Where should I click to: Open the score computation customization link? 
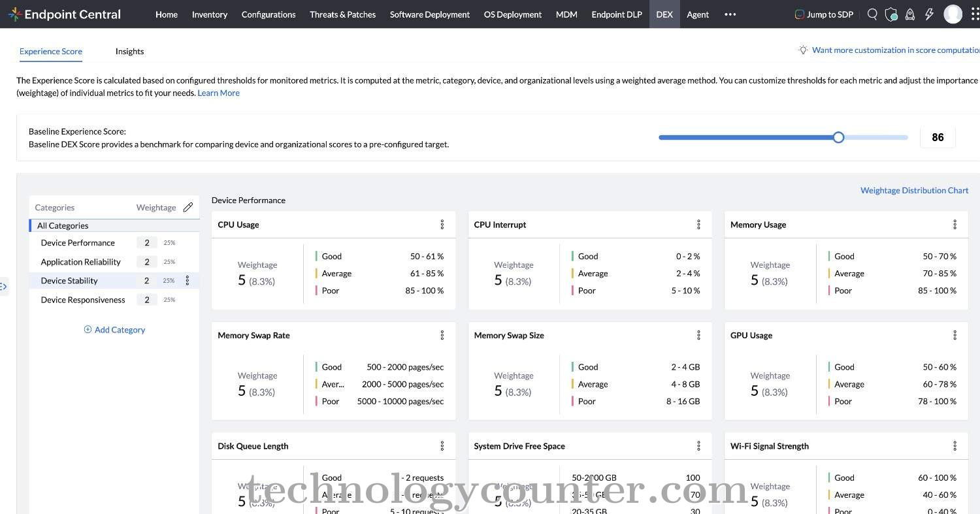pos(896,50)
